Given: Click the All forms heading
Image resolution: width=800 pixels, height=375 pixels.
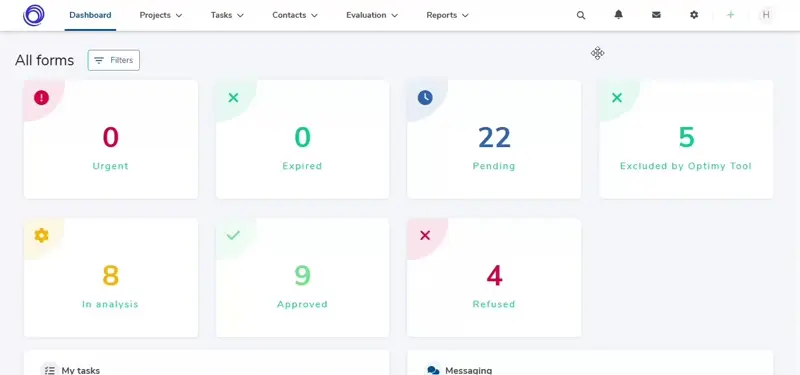Looking at the screenshot, I should [x=44, y=60].
